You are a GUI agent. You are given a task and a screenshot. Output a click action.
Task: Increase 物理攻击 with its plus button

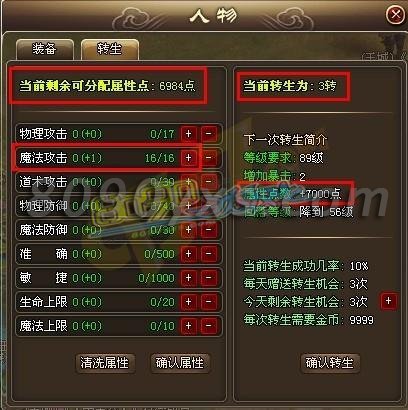click(x=189, y=134)
